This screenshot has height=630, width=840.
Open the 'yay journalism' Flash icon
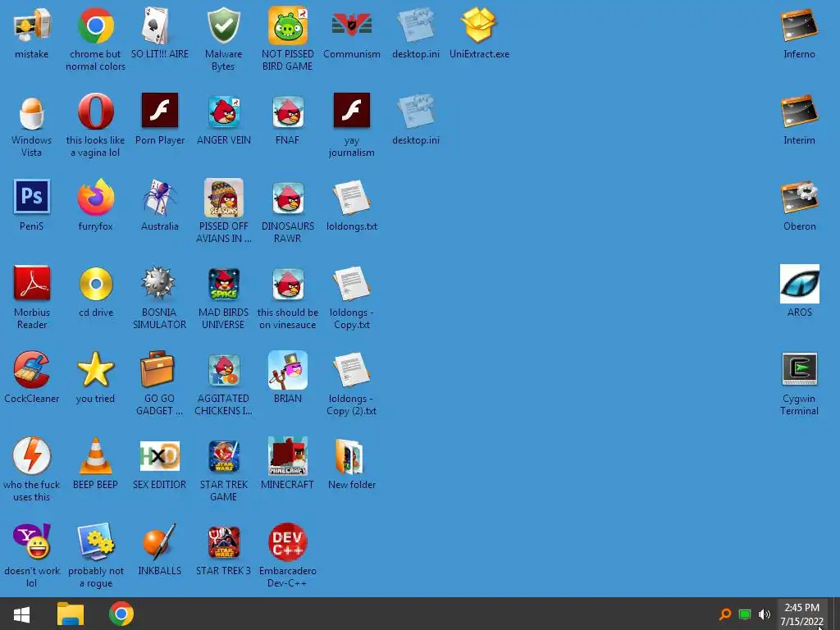tap(351, 111)
